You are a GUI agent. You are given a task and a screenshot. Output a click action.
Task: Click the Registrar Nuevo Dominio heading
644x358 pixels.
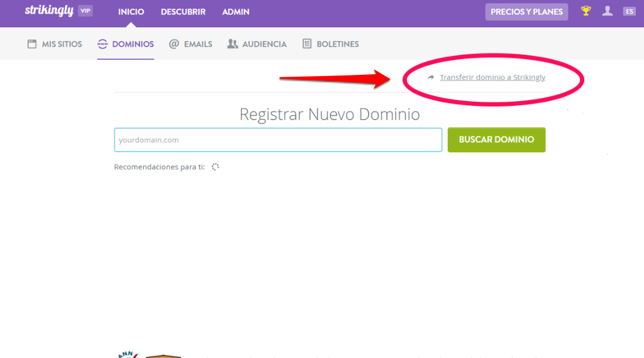[x=330, y=114]
